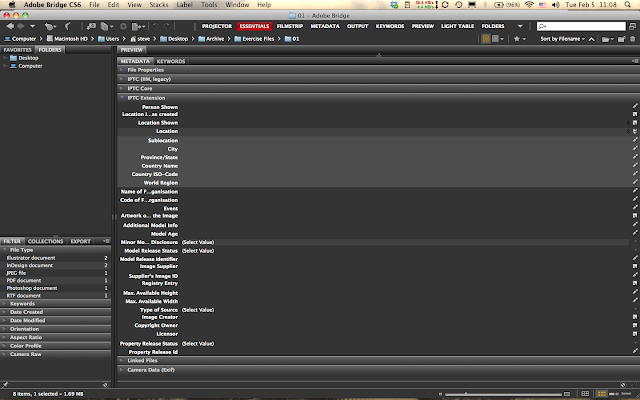The width and height of the screenshot is (640, 400).
Task: Open the Refine dropdown icon
Action: (x=107, y=27)
